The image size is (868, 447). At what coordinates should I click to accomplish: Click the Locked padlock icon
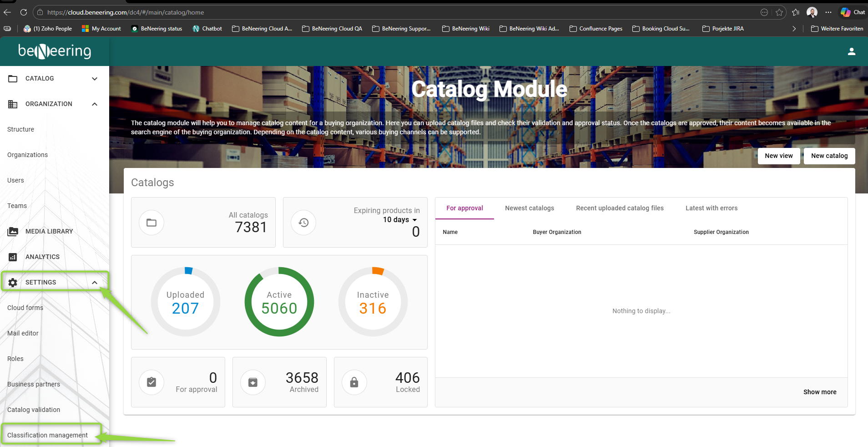pyautogui.click(x=354, y=382)
